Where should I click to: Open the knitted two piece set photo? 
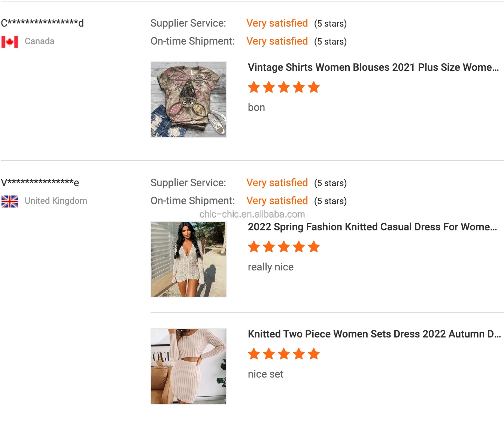[x=189, y=366]
